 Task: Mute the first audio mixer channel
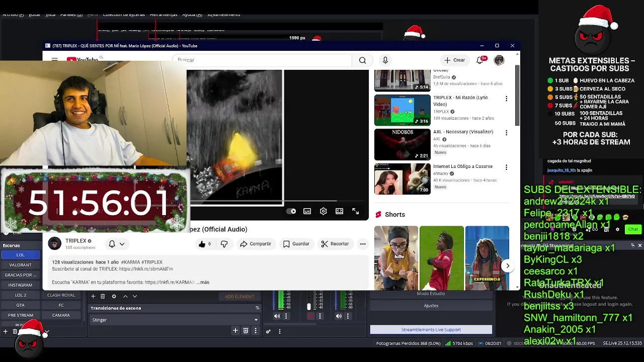coord(277,316)
